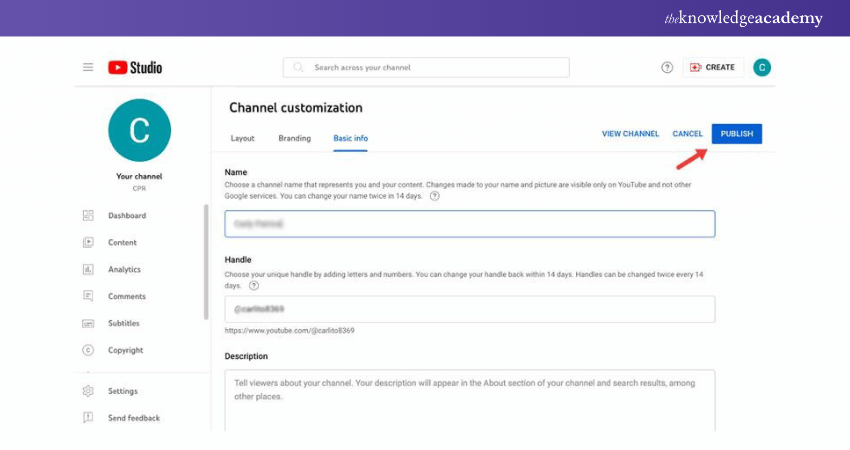Switch to the Layout tab

click(x=242, y=138)
